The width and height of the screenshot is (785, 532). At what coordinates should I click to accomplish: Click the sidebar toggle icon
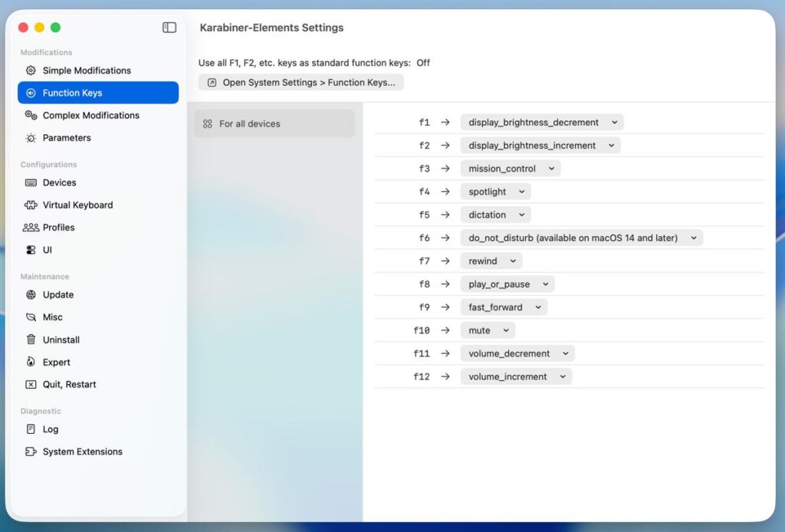169,28
